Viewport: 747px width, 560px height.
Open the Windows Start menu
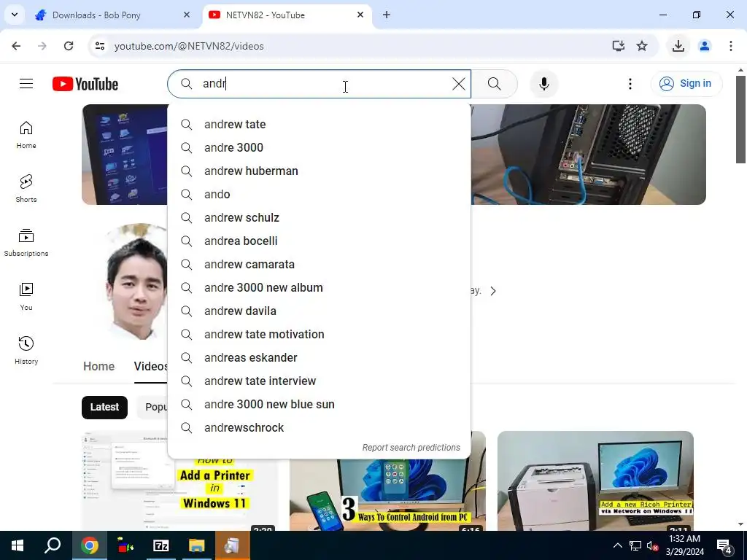[18, 545]
